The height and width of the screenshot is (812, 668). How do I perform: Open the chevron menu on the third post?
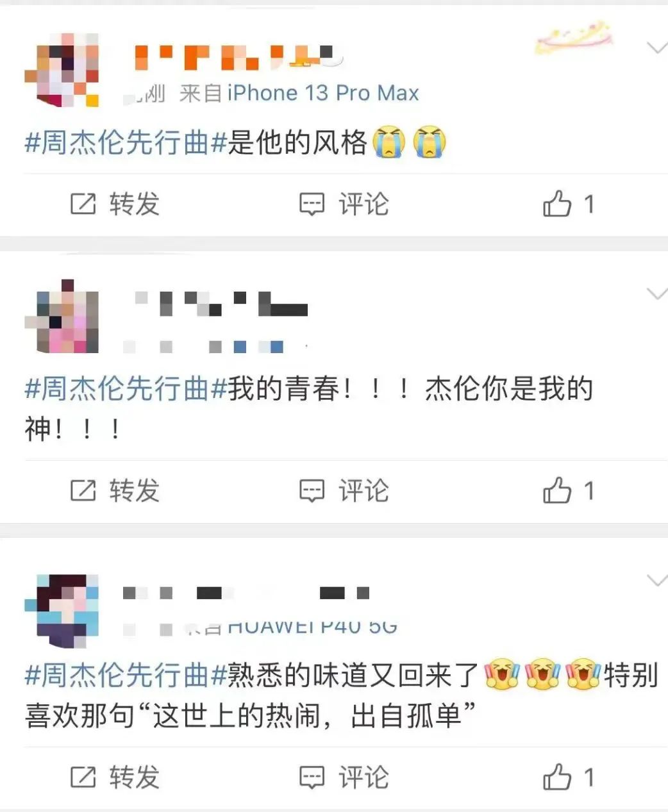(x=656, y=580)
